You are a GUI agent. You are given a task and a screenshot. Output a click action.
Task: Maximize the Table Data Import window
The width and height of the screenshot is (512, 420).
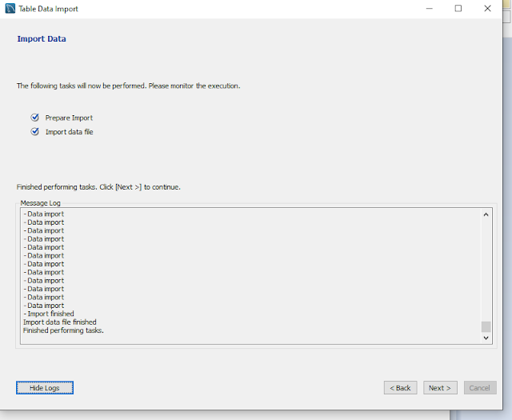click(458, 9)
